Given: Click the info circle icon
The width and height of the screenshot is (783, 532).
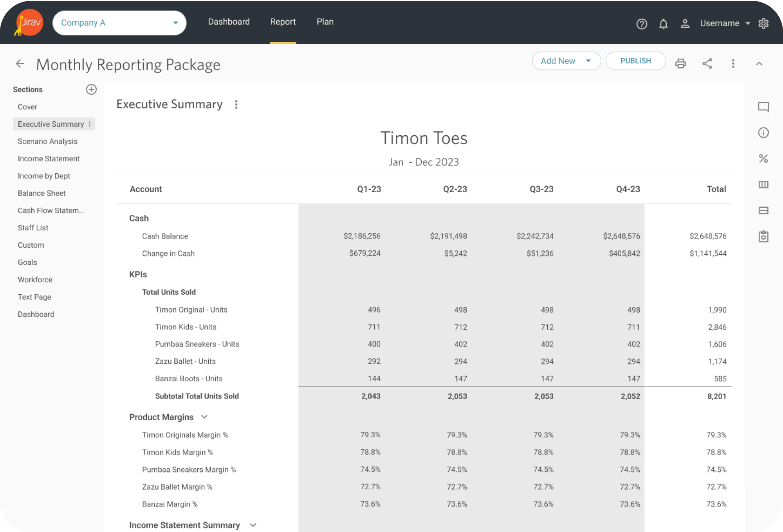Looking at the screenshot, I should pyautogui.click(x=763, y=133).
